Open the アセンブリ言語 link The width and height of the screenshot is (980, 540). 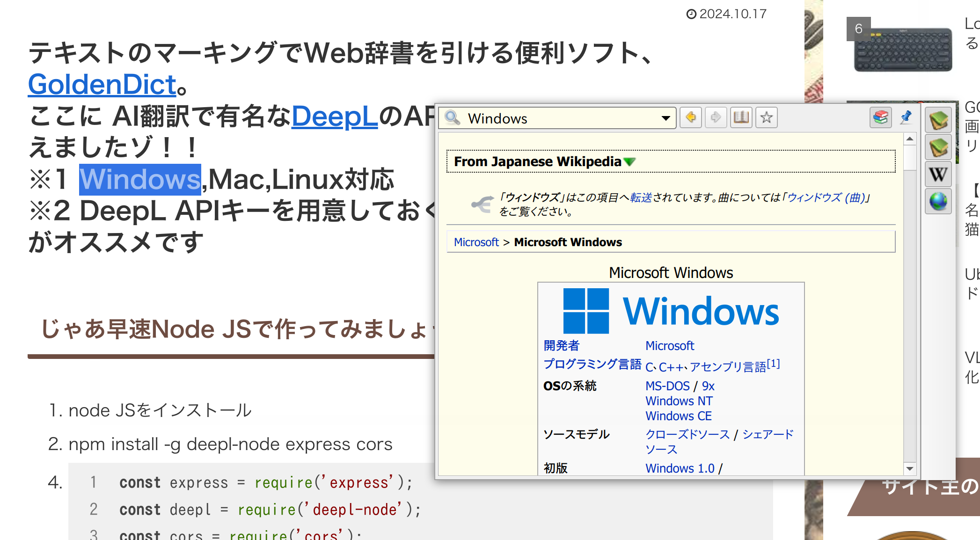click(x=728, y=367)
